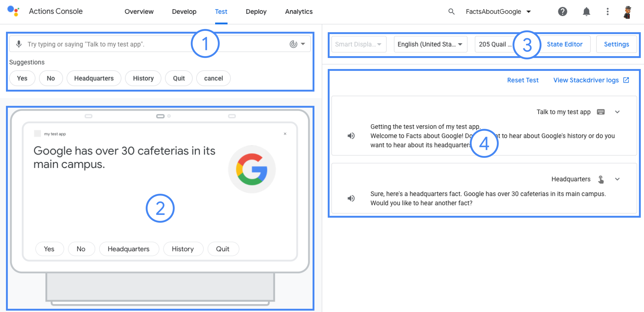Expand the 'Talk to my test app' entry
Viewport: 644px width, 312px height.
pyautogui.click(x=617, y=112)
